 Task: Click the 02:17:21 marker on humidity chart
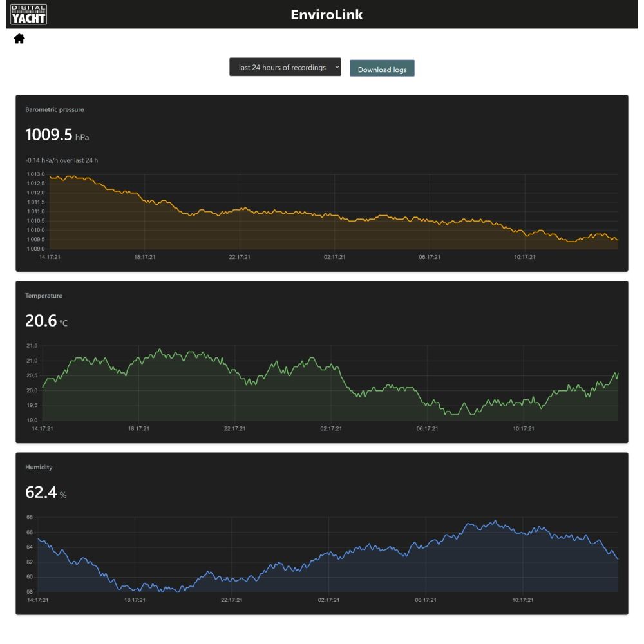328,600
